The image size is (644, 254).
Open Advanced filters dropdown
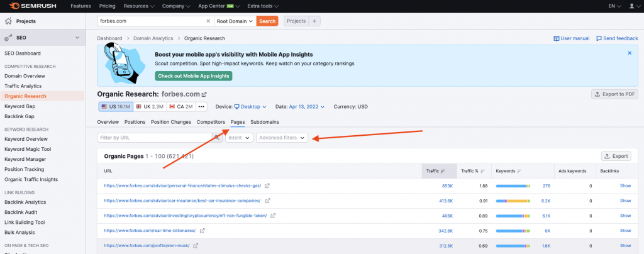[x=282, y=138]
